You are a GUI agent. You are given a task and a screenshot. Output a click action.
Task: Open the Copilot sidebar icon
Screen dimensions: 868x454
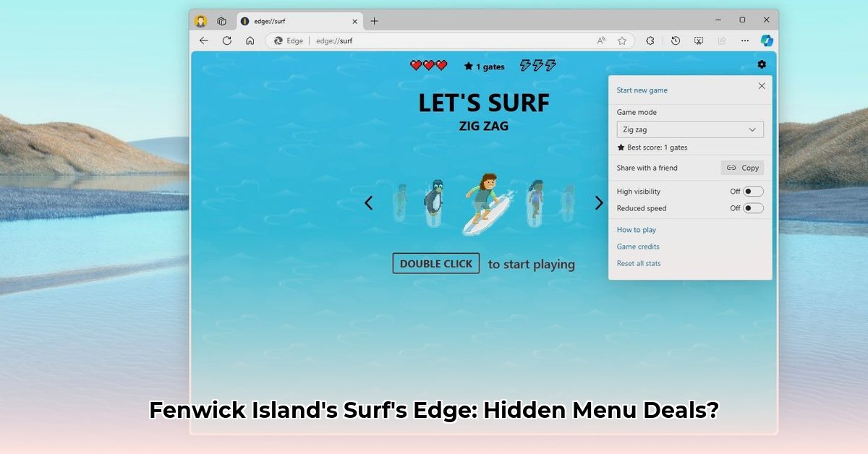click(x=767, y=40)
